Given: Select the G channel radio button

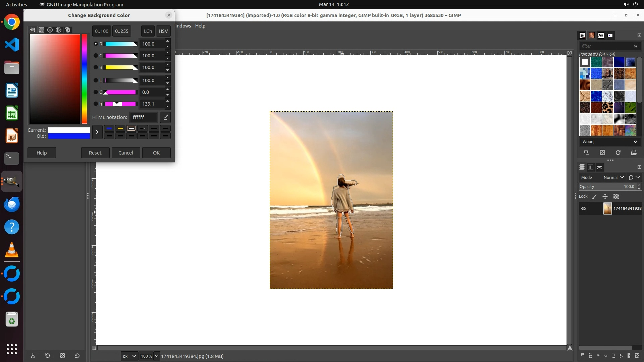Looking at the screenshot, I should pos(96,56).
